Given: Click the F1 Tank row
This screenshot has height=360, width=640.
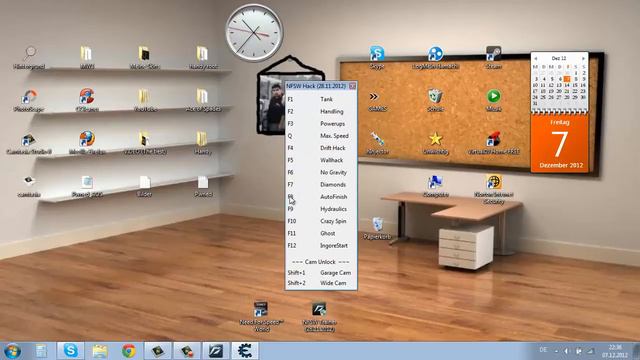Looking at the screenshot, I should 321,99.
